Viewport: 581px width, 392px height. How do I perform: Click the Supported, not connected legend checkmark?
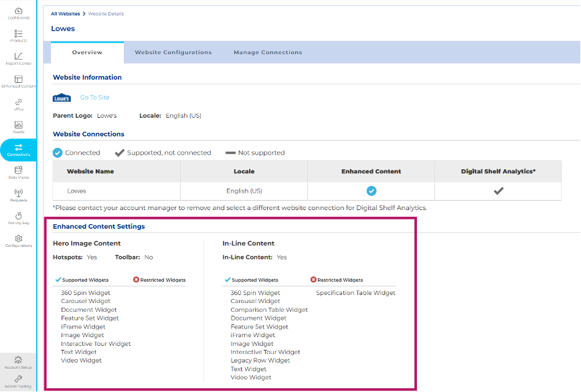tap(119, 153)
